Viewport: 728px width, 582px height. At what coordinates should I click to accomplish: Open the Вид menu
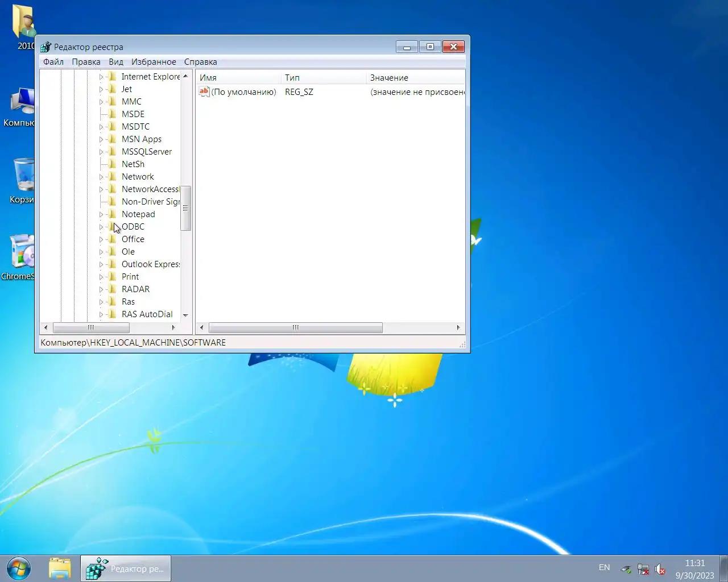click(116, 62)
